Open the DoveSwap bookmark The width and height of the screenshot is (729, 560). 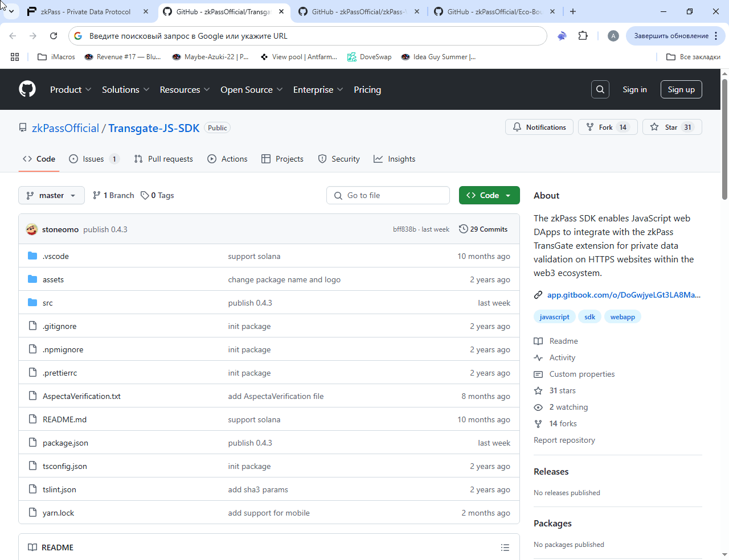[370, 57]
